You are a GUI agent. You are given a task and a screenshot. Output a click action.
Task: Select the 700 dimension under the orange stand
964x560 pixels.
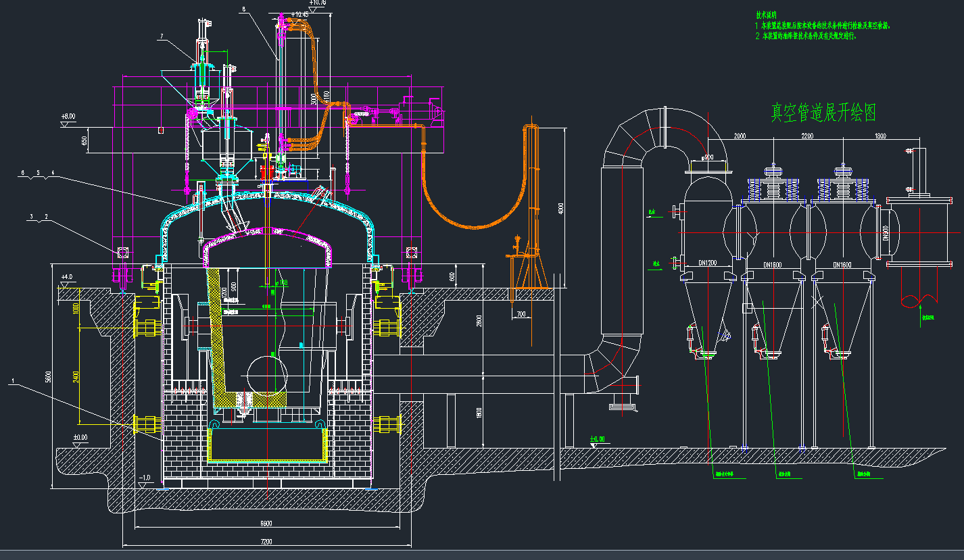point(520,314)
